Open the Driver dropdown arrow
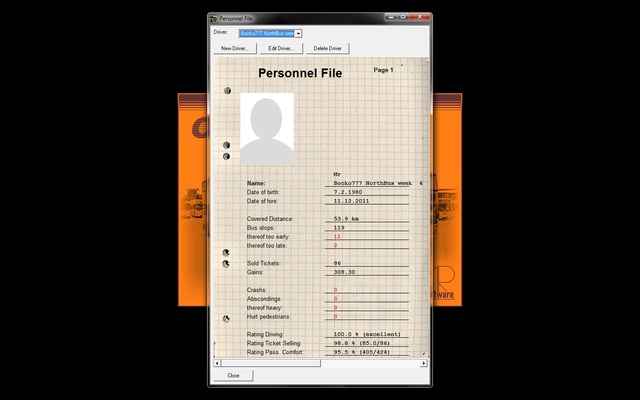 (299, 33)
